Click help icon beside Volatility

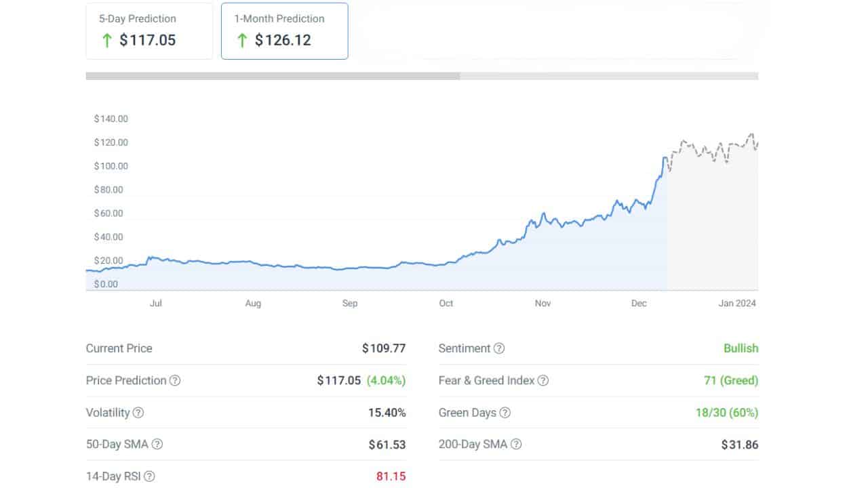click(138, 413)
